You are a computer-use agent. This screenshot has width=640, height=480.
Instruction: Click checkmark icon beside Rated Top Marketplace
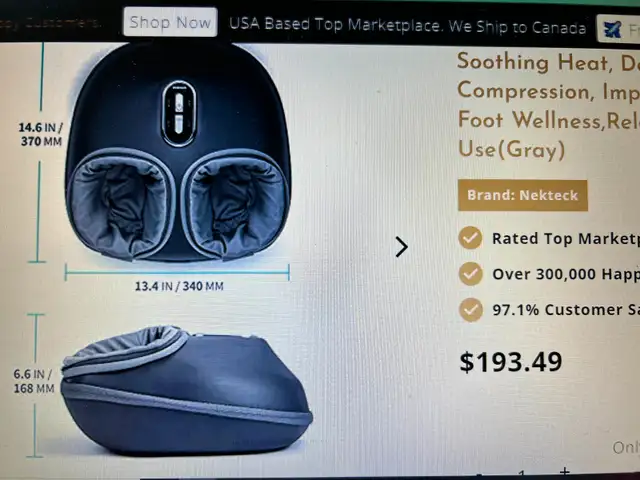coord(471,238)
